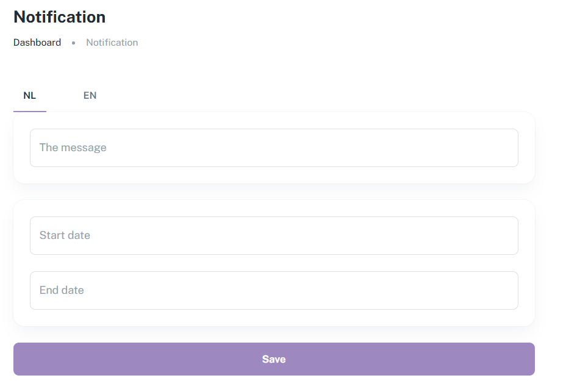
Task: Choose the Start date placeholder text
Action: coord(65,235)
